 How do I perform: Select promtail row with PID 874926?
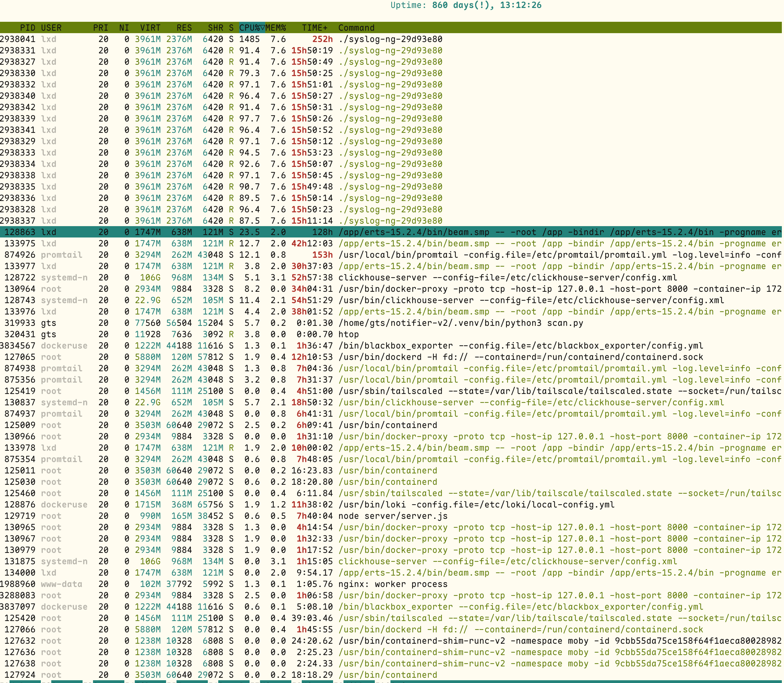[x=391, y=255]
